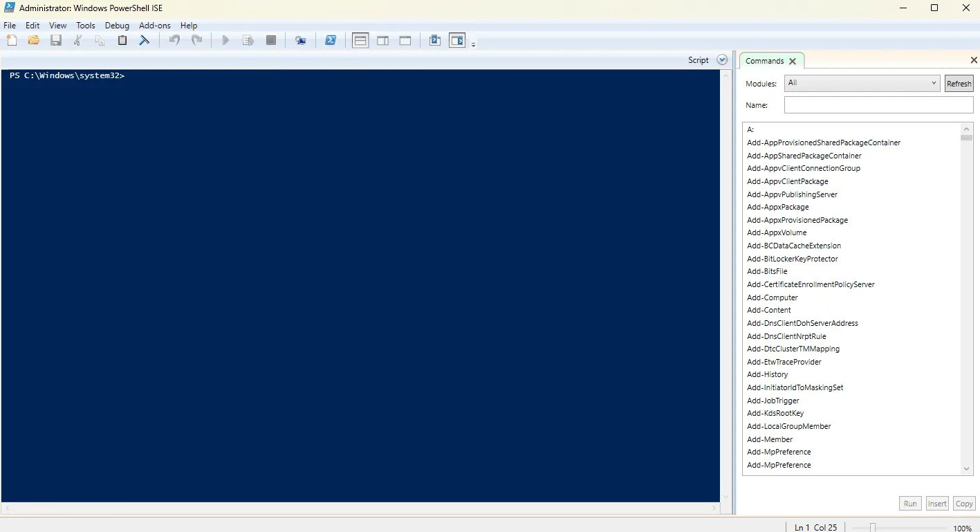The image size is (980, 532).
Task: Select Add-AppvPublishingServer command
Action: (792, 194)
